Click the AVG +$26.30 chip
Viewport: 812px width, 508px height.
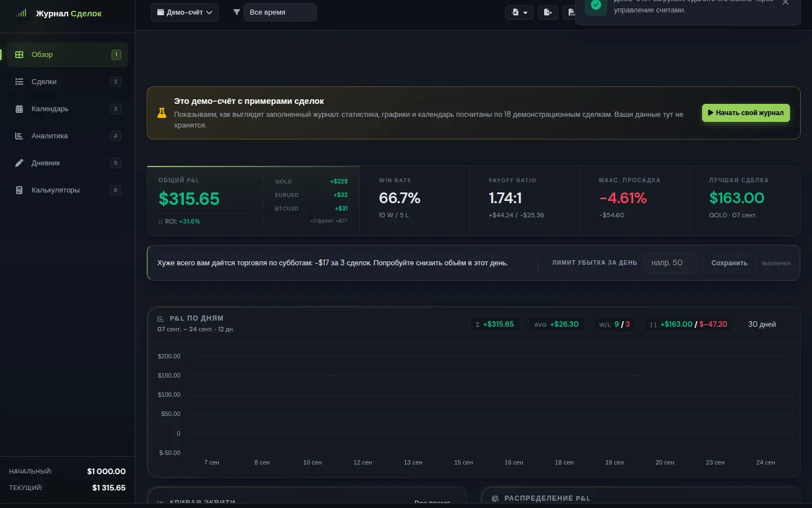(x=557, y=325)
